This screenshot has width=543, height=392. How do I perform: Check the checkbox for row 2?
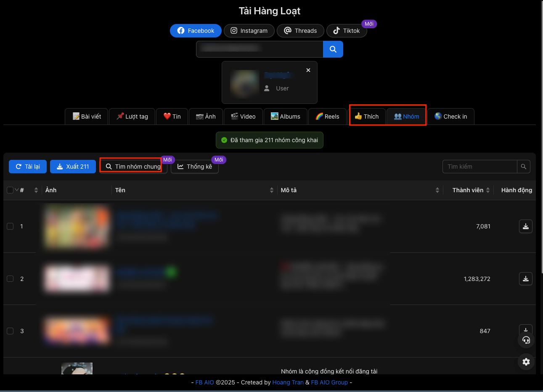[10, 279]
